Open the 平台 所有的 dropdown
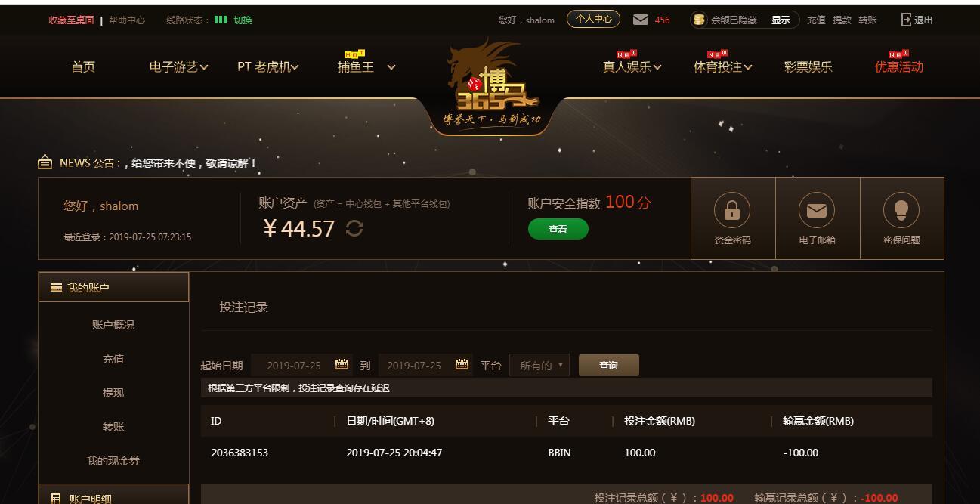This screenshot has width=980, height=504. coord(539,365)
